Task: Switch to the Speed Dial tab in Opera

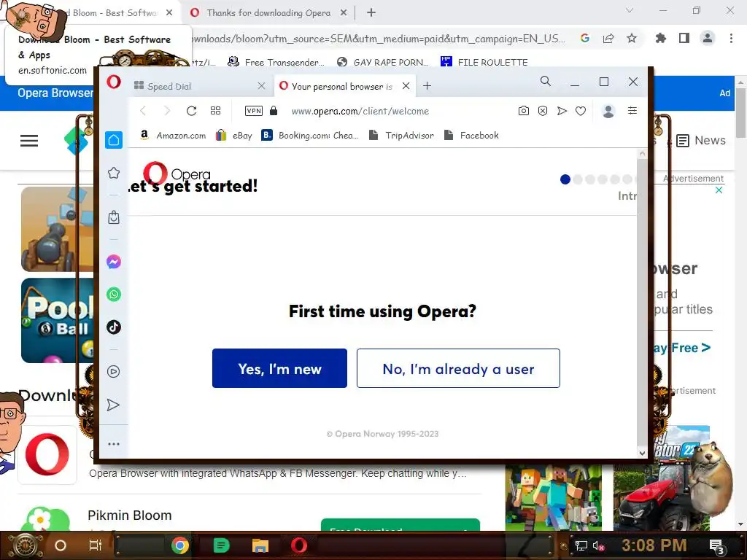Action: [x=200, y=86]
